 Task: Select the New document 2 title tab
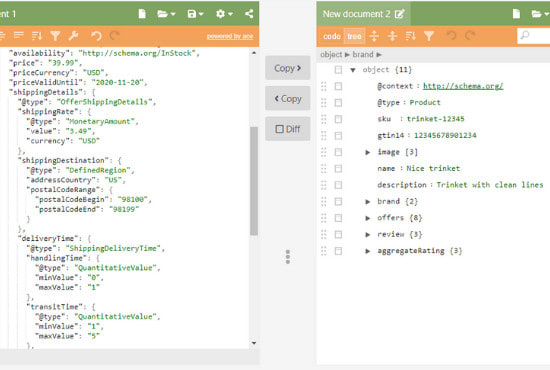(x=363, y=14)
